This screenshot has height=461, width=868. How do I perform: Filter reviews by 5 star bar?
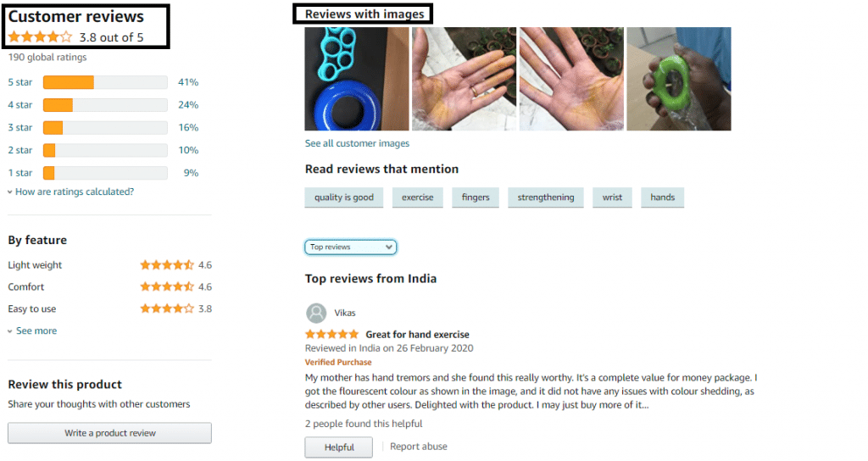[105, 82]
